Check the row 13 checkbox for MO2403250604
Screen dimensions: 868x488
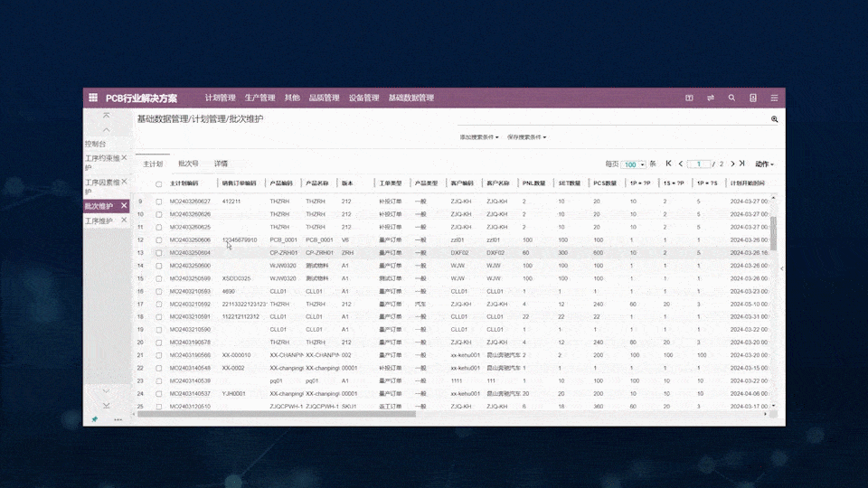[159, 253]
